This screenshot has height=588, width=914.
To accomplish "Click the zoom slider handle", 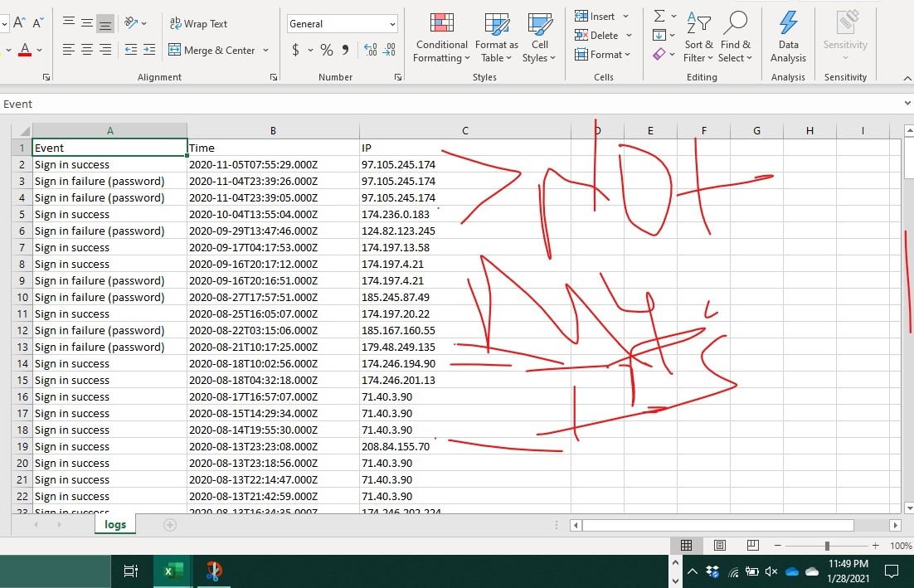I will pyautogui.click(x=827, y=546).
